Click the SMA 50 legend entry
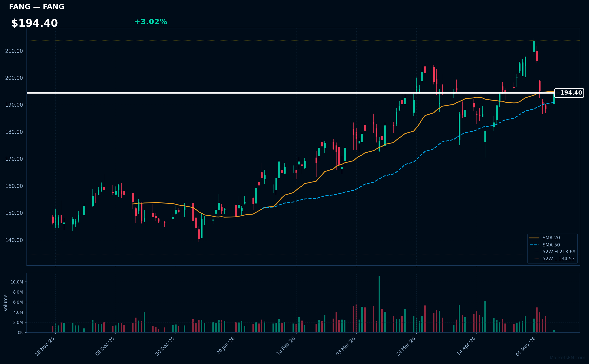 pos(544,245)
